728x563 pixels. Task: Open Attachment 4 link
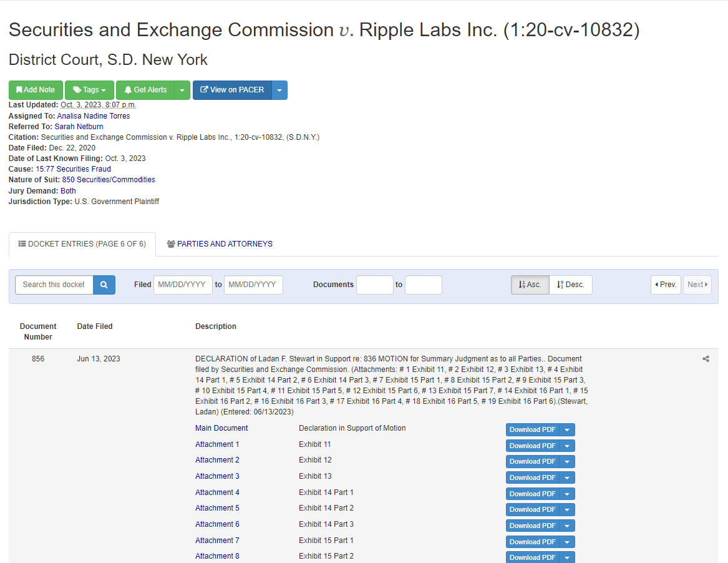217,492
